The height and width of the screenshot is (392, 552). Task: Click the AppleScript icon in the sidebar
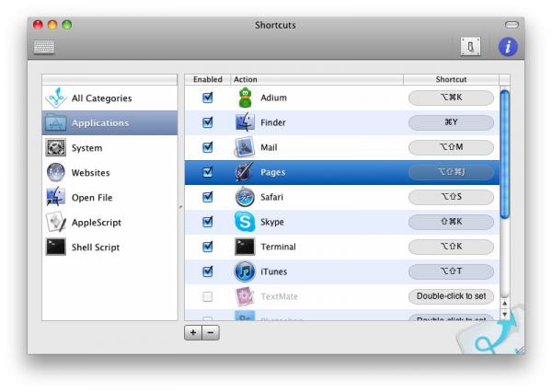click(x=55, y=222)
